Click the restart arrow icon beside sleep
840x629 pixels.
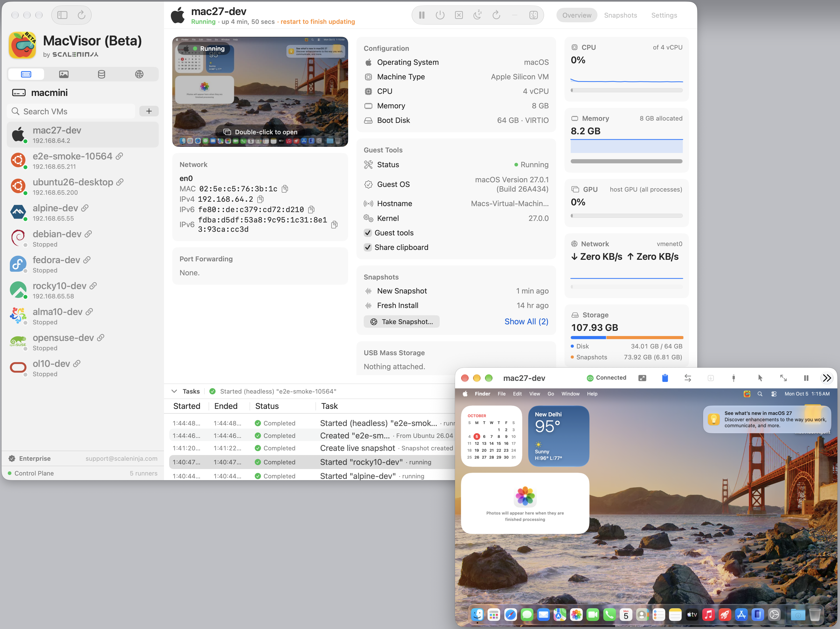496,15
